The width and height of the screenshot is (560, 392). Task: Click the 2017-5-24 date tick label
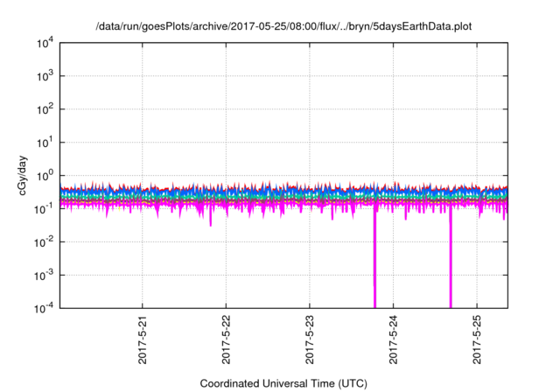393,339
